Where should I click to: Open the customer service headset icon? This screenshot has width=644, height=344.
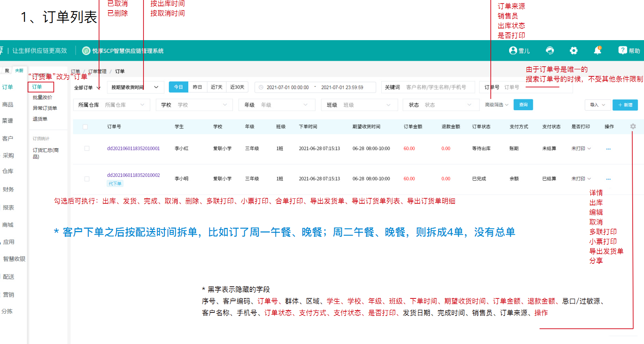tap(550, 51)
